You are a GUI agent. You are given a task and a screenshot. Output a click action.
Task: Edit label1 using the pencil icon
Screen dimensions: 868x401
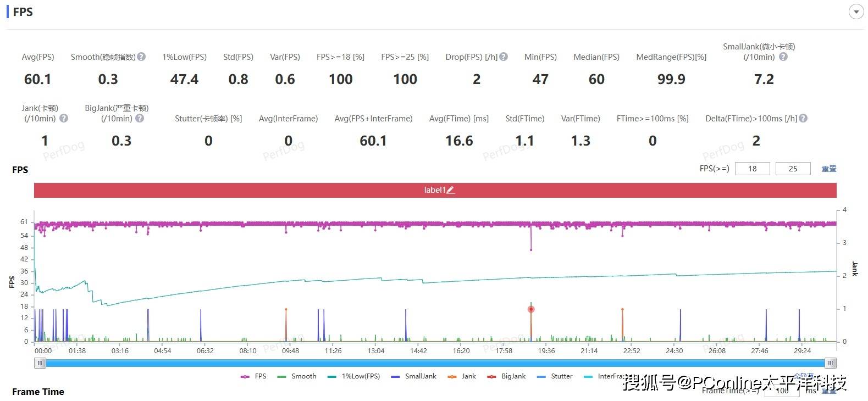pos(450,190)
